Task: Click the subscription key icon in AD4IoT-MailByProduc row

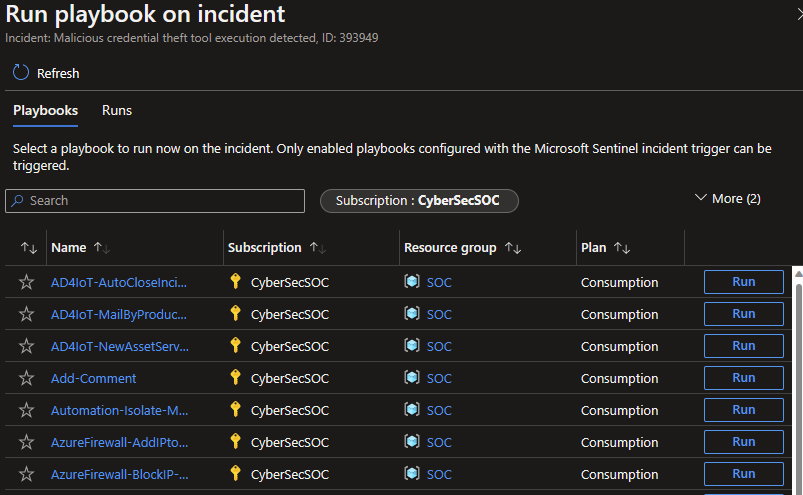Action: (x=236, y=313)
